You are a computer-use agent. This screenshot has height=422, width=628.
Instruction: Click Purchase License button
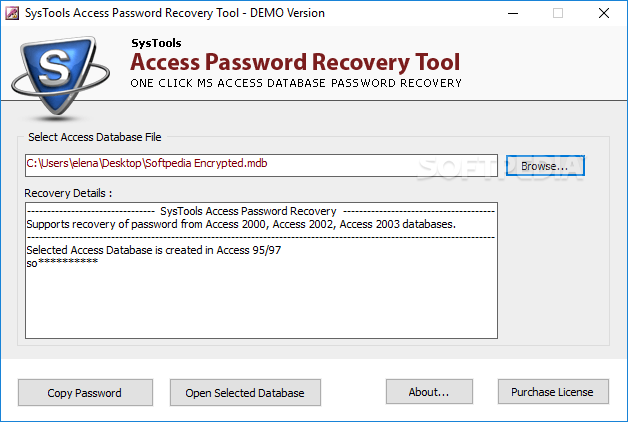(x=553, y=392)
